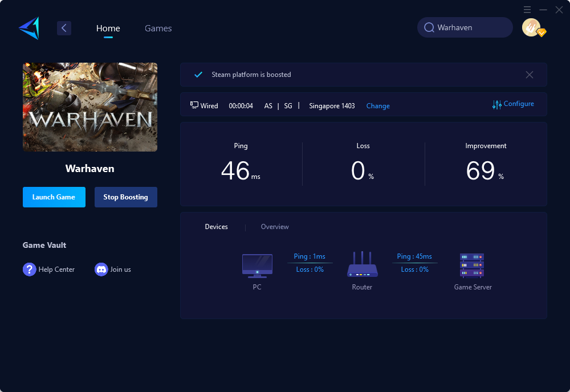Click the Ping : 1ms reading
The image size is (570, 392).
pyautogui.click(x=310, y=256)
